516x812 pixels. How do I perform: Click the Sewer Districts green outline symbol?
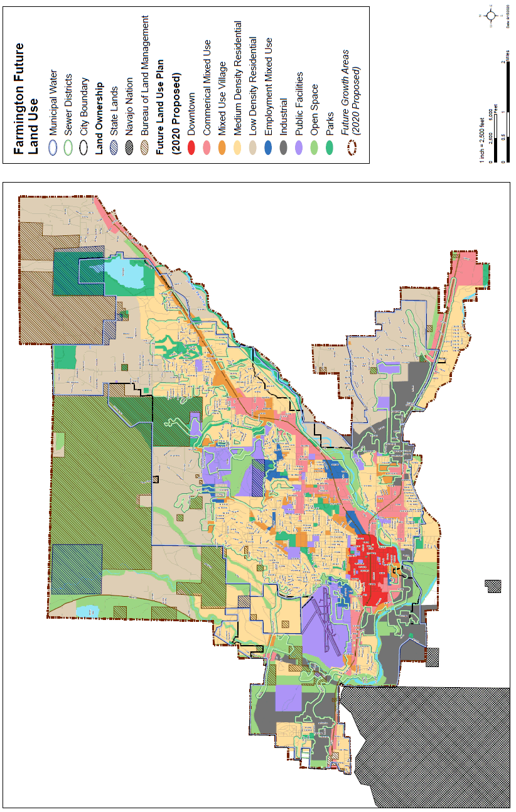tap(70, 151)
